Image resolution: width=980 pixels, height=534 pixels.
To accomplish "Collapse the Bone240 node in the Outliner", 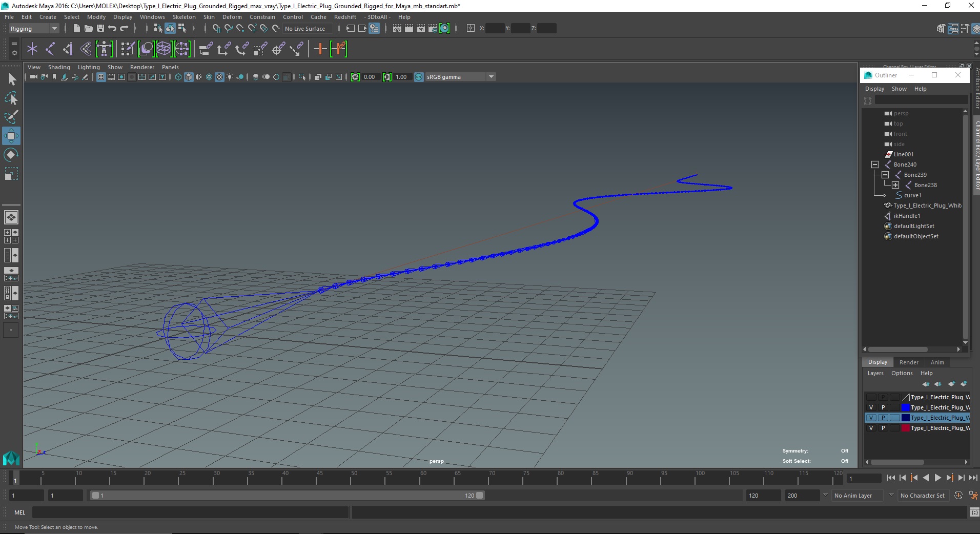I will click(875, 165).
